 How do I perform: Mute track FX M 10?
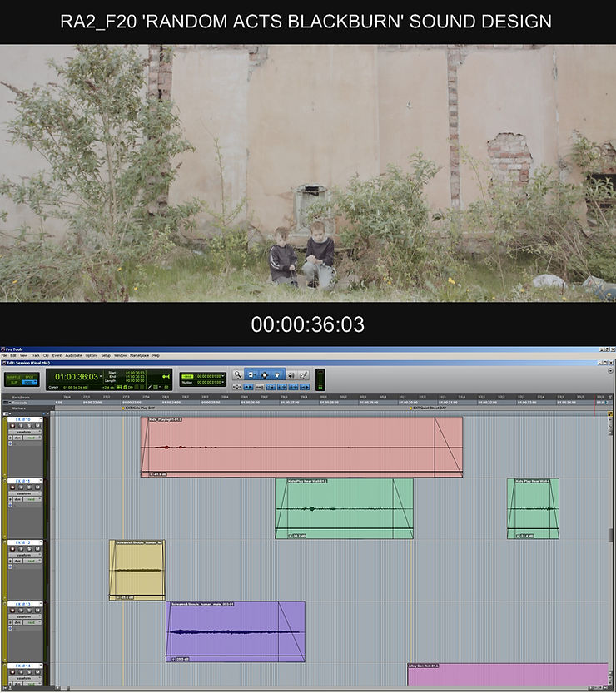tap(37, 426)
